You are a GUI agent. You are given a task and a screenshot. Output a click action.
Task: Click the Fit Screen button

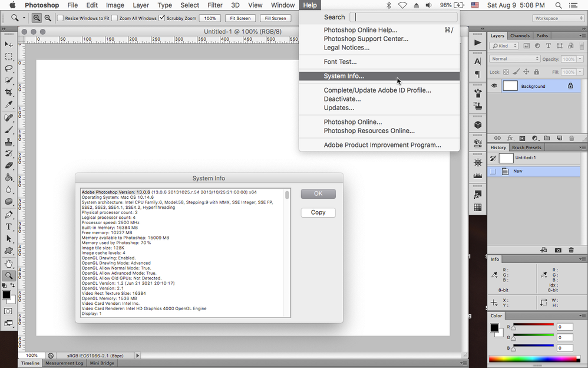coord(240,18)
